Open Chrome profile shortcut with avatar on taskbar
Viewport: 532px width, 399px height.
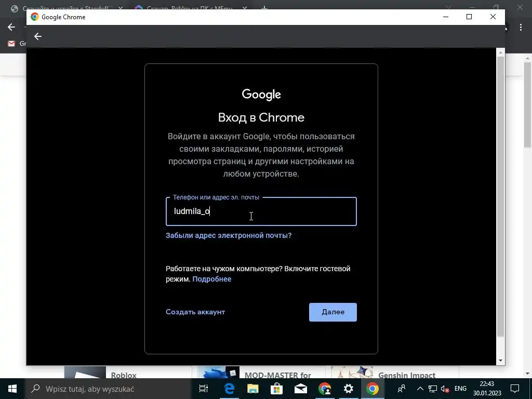325,389
